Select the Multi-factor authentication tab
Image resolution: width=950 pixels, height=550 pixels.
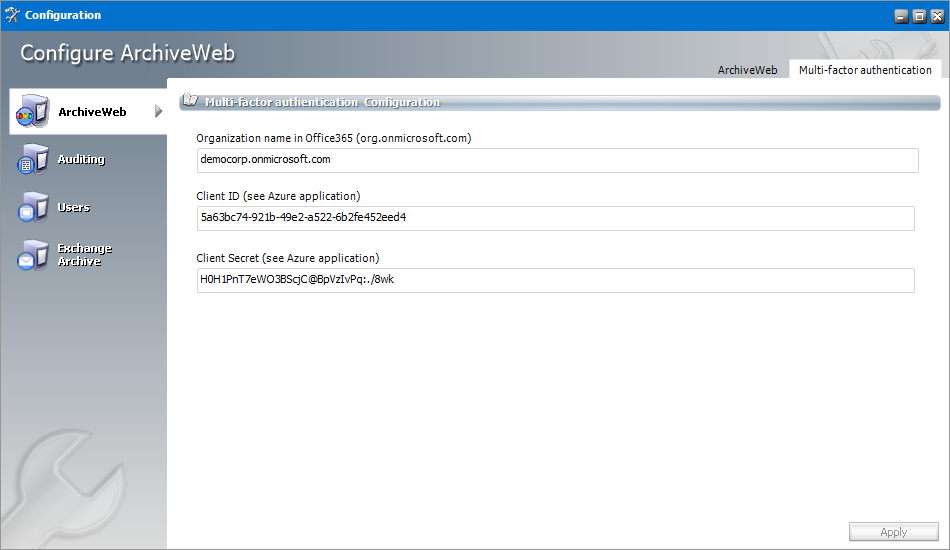[x=865, y=70]
